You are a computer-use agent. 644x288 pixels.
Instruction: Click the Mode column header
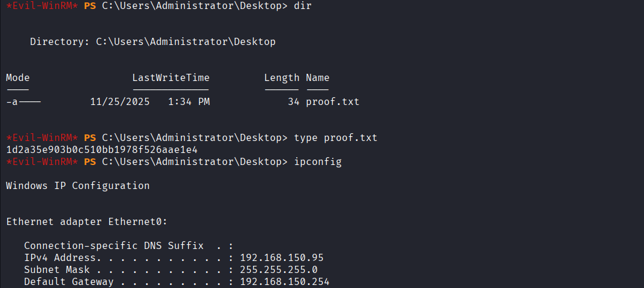click(x=17, y=77)
